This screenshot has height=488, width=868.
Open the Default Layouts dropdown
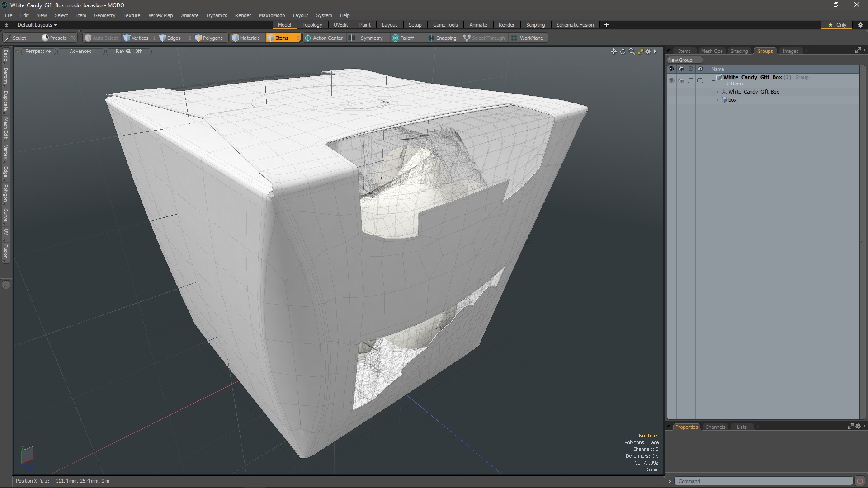point(37,25)
